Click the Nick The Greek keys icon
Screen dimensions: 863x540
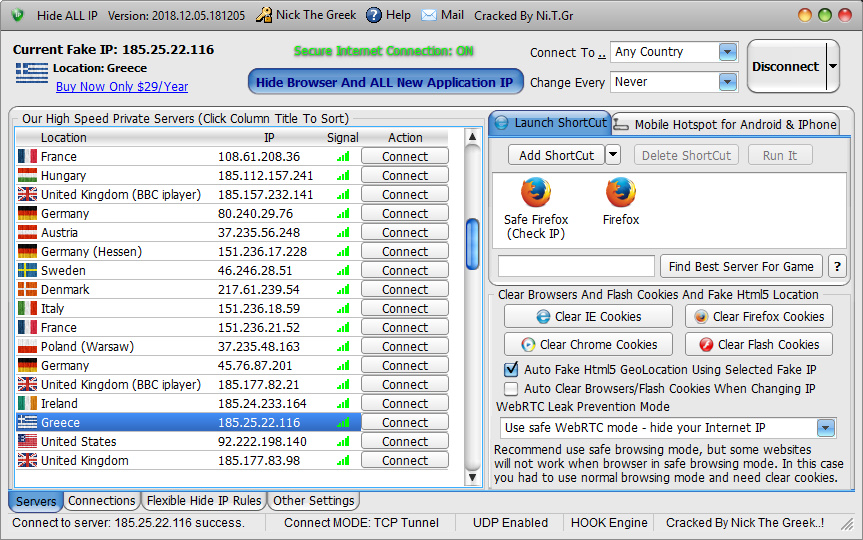point(264,15)
